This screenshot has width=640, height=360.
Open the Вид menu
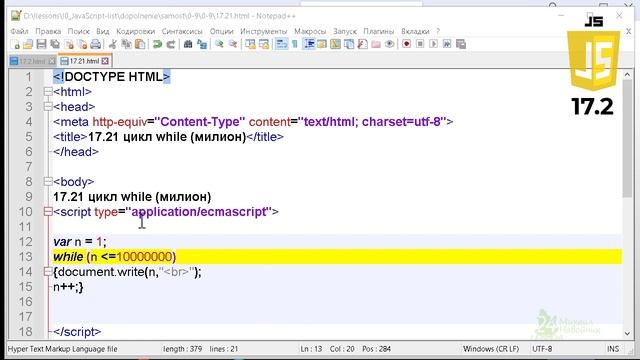click(102, 31)
